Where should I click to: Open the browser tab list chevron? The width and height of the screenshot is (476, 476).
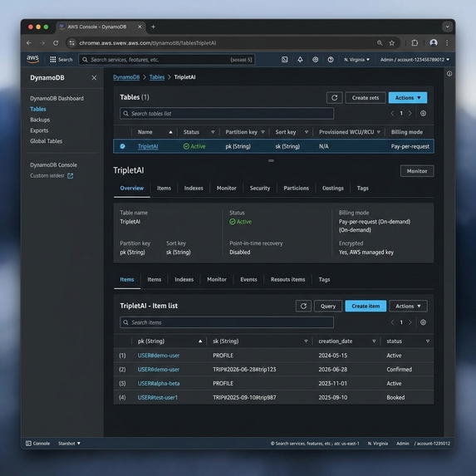[447, 27]
